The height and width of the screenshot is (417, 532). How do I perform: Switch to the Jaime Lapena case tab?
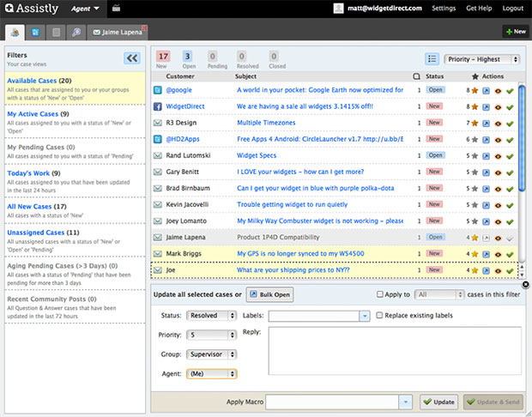pyautogui.click(x=117, y=33)
